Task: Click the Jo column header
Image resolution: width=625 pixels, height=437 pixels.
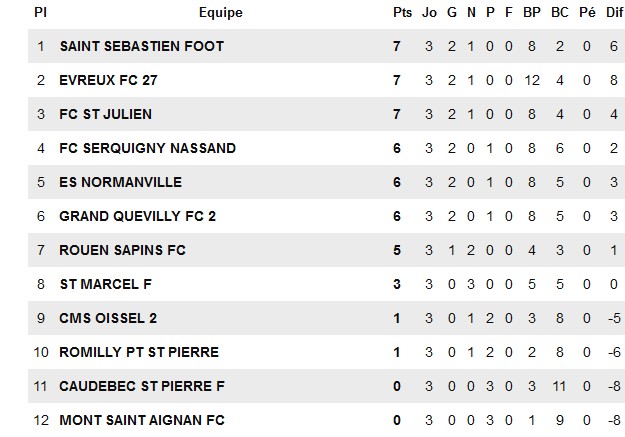Action: [x=429, y=12]
